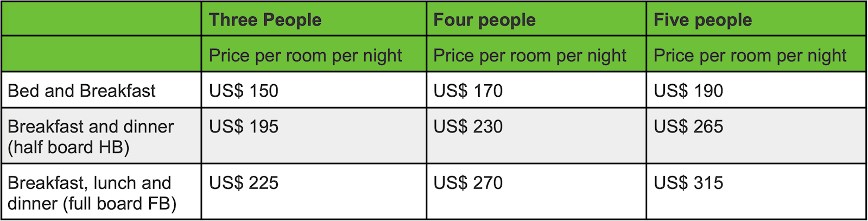Select the US$ 225 full board price
This screenshot has height=221, width=868.
tap(243, 183)
